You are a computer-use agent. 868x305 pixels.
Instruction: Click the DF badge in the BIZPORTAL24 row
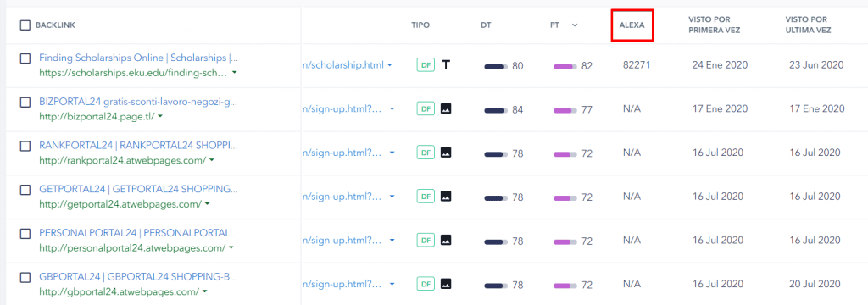(x=426, y=109)
